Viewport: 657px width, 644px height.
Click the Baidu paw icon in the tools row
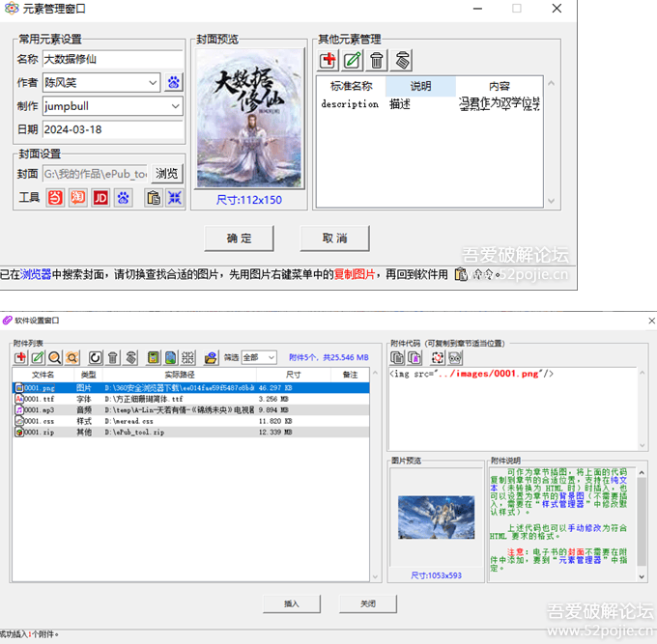click(x=124, y=198)
